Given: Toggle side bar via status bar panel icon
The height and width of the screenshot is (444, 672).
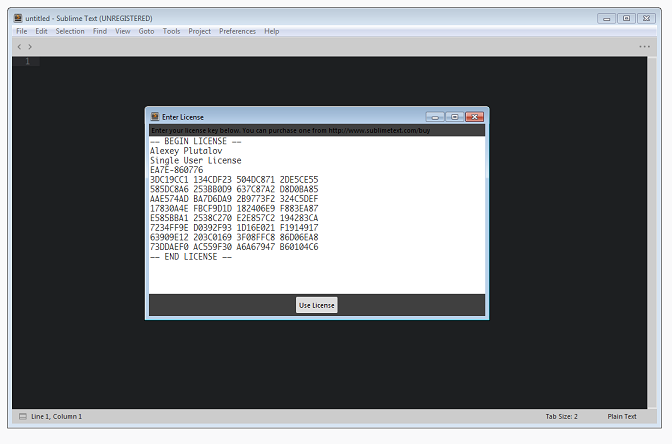Looking at the screenshot, I should click(x=23, y=416).
